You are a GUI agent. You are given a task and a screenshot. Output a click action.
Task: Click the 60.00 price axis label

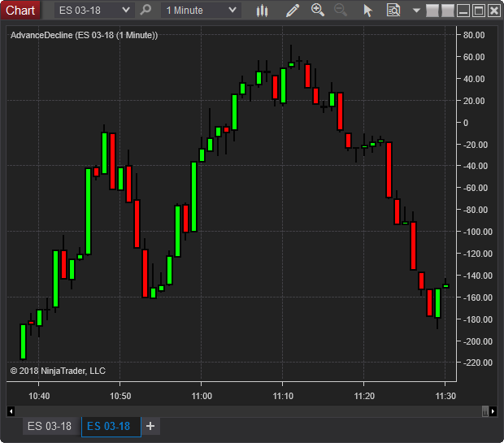pos(474,57)
